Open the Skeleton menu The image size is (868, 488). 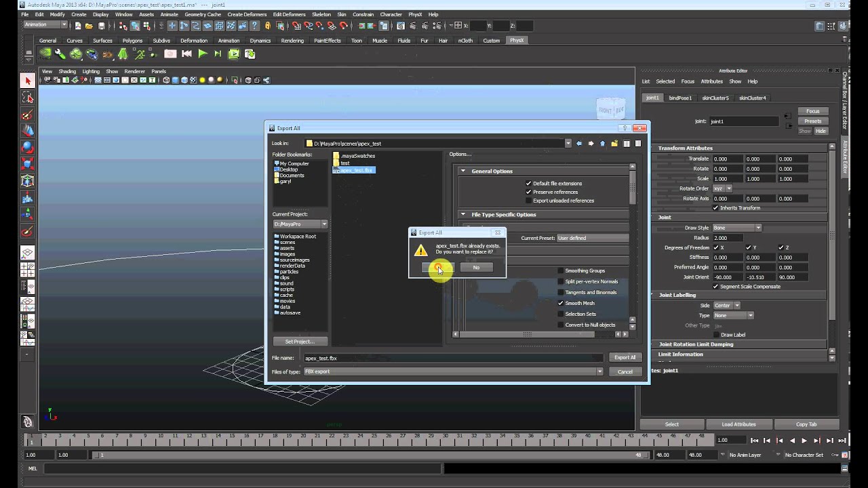(321, 14)
